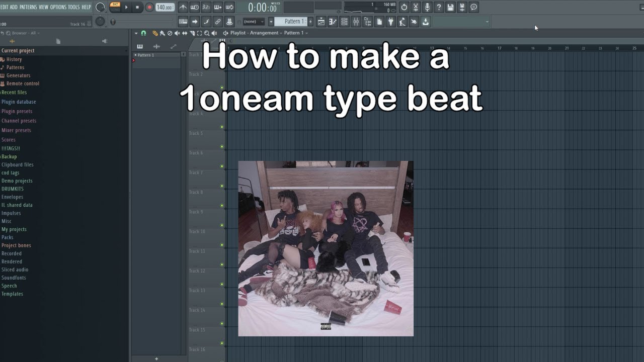Show the Browser panel icon
The height and width of the screenshot is (362, 644).
pyautogui.click(x=368, y=22)
